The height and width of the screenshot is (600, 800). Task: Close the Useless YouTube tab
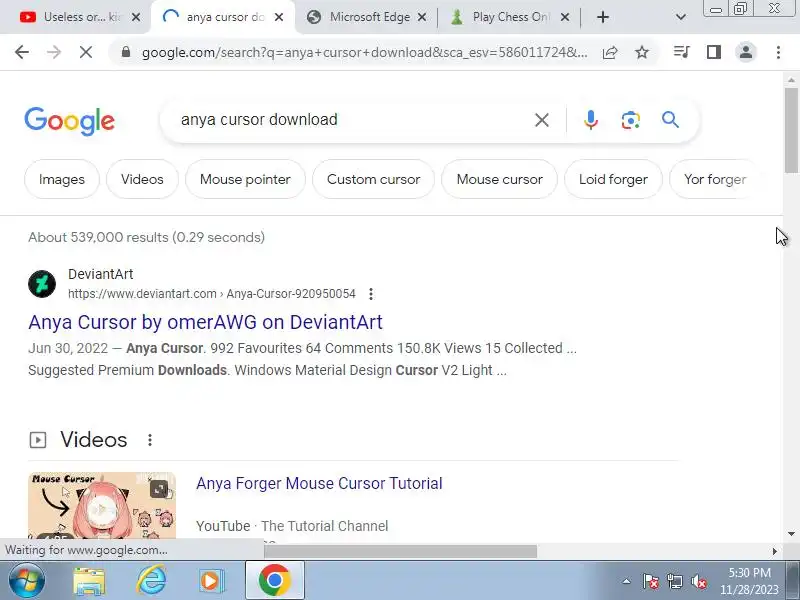[x=136, y=17]
